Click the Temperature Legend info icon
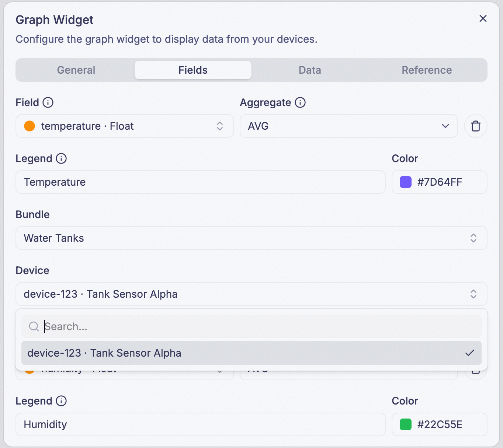The image size is (503, 448). (61, 158)
